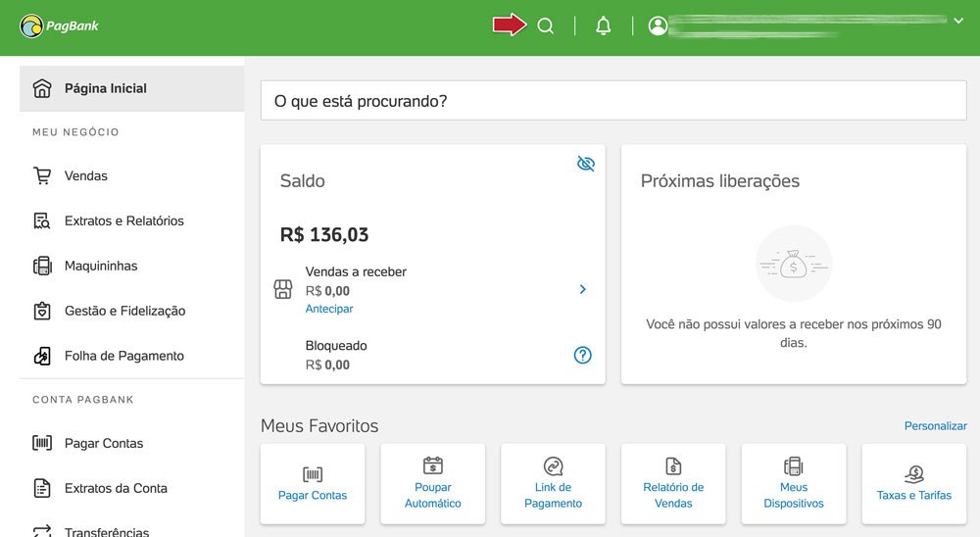Viewport: 980px width, 537px height.
Task: Expand the account dropdown arrow in header
Action: [958, 21]
